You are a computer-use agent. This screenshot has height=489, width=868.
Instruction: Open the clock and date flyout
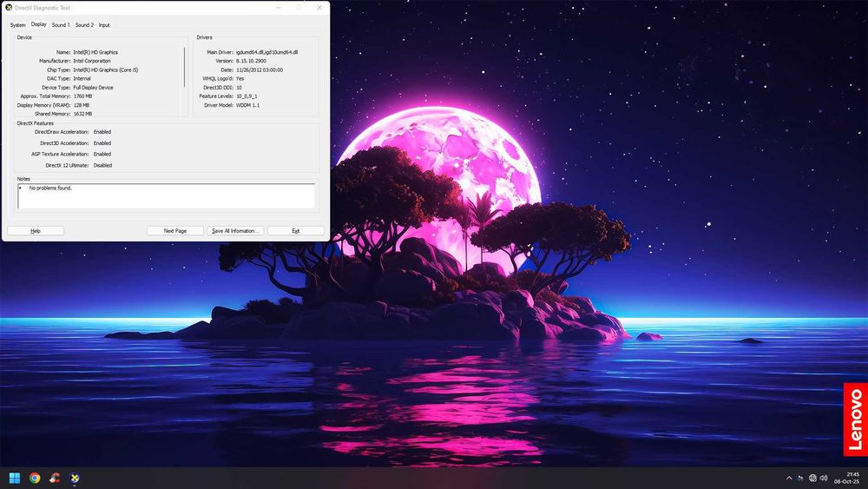click(x=847, y=478)
